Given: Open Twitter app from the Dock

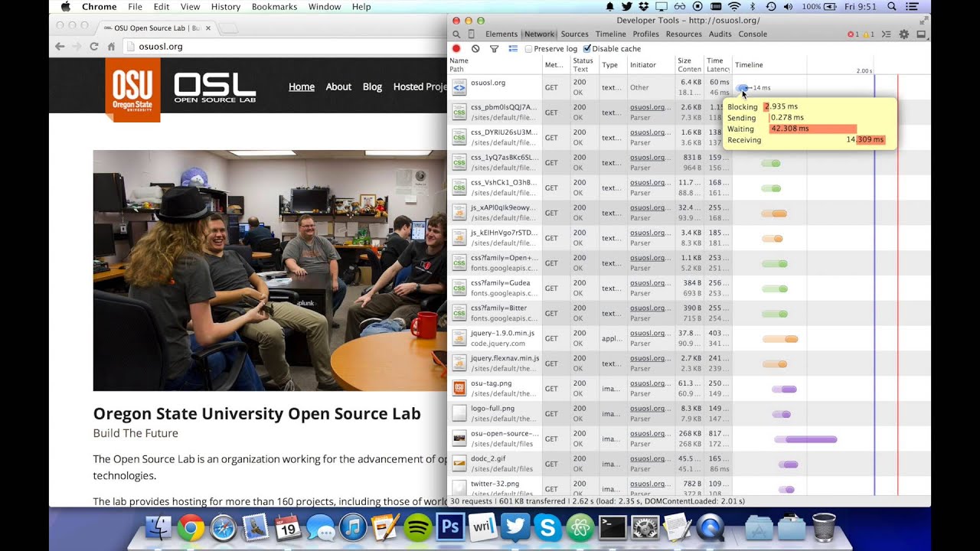Looking at the screenshot, I should [x=515, y=527].
